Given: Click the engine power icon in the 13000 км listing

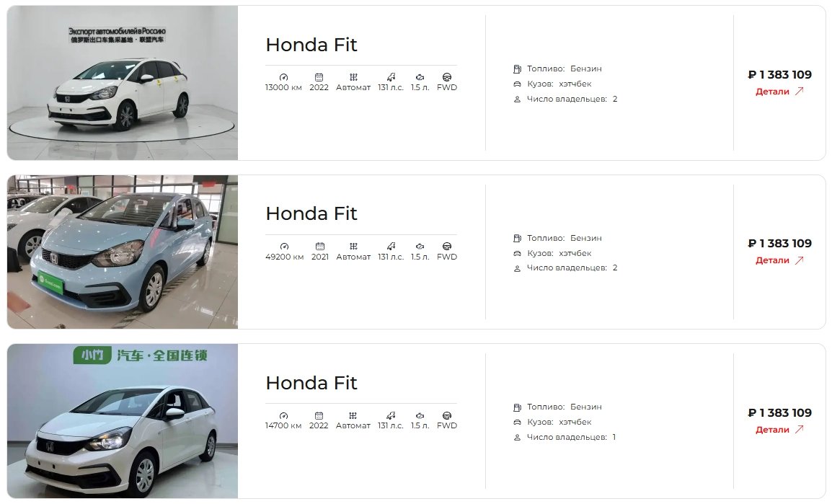Looking at the screenshot, I should (x=391, y=77).
